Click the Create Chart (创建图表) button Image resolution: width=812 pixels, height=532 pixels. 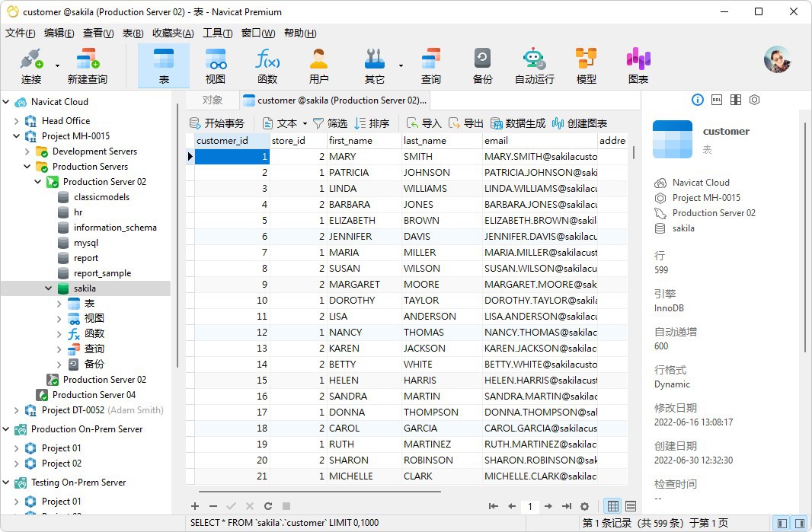(x=580, y=123)
